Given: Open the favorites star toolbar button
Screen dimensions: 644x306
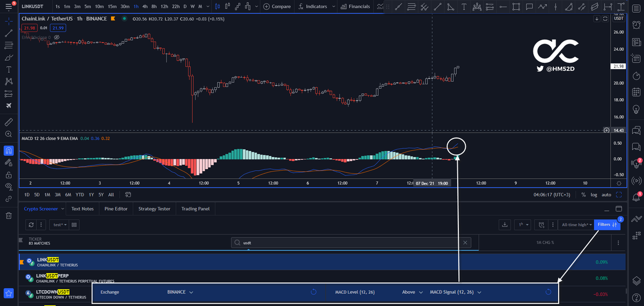Looking at the screenshot, I should (x=9, y=293).
